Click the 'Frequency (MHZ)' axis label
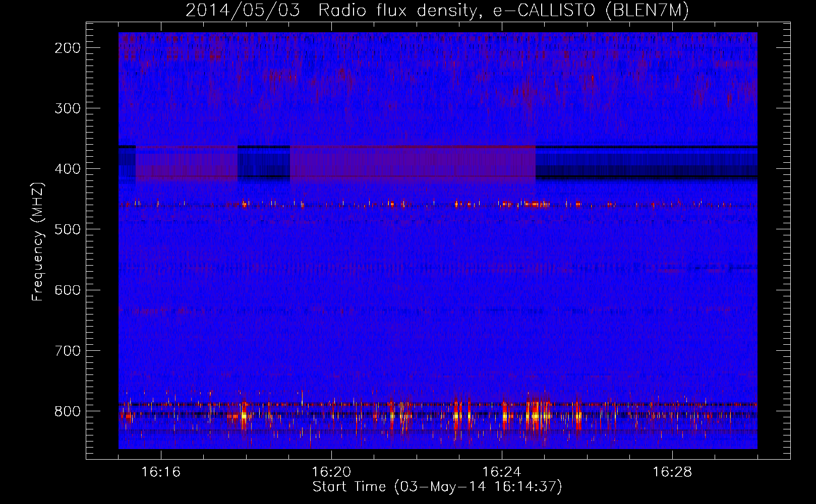Viewport: 816px width, 504px height. [38, 242]
